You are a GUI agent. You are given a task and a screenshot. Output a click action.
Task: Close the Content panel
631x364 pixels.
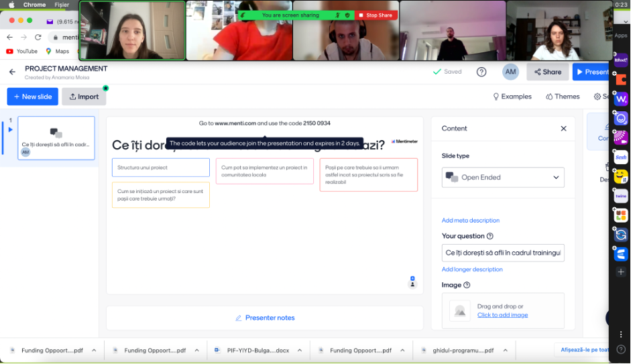coord(563,129)
